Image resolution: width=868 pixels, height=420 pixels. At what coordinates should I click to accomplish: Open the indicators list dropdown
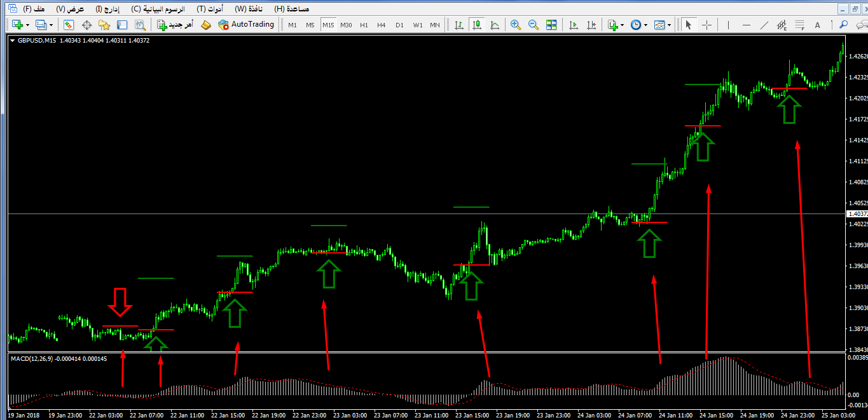623,25
